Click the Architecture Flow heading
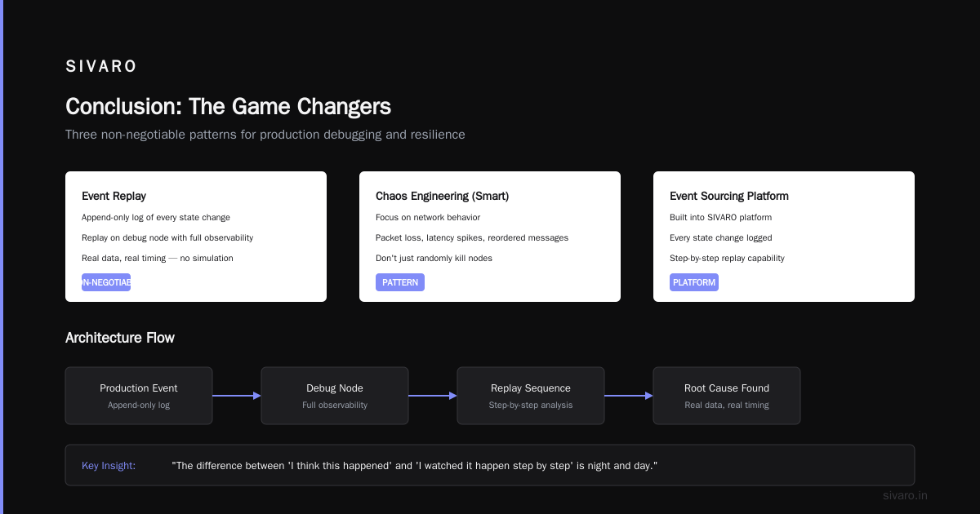Image resolution: width=980 pixels, height=514 pixels. click(x=120, y=338)
